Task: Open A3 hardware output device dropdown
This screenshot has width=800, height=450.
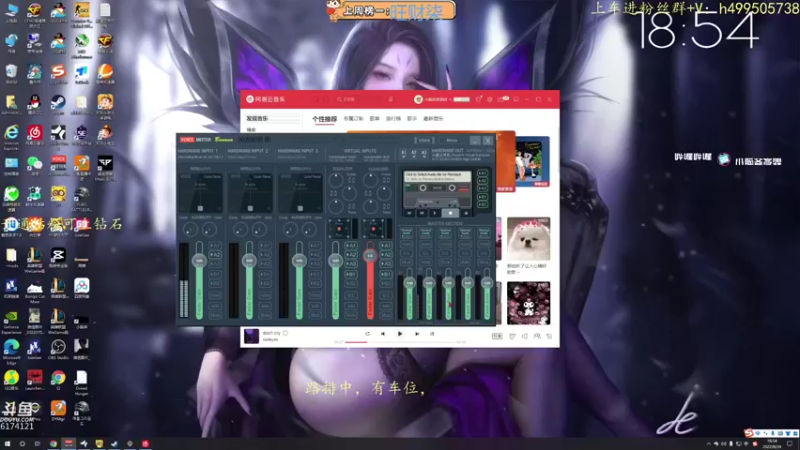Action: (424, 153)
